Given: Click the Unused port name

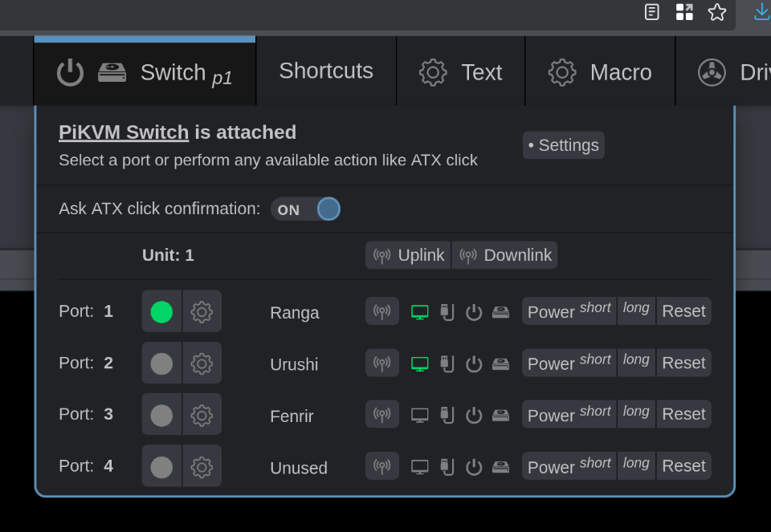Looking at the screenshot, I should (299, 468).
